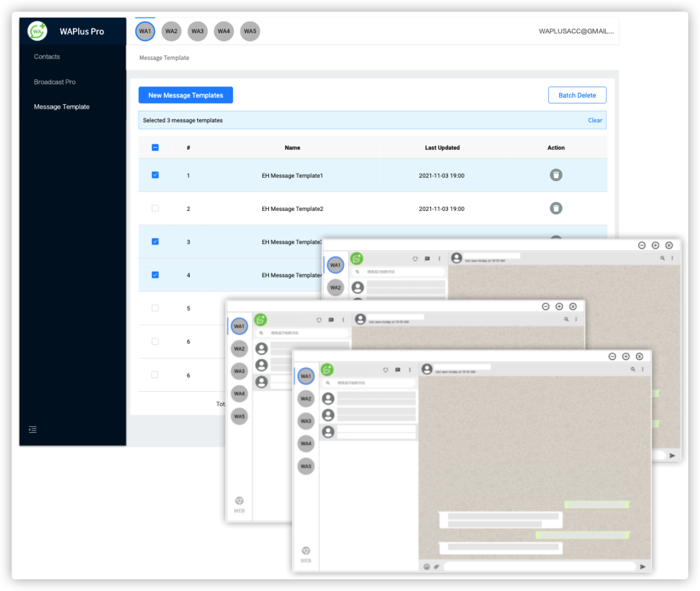Image resolution: width=700 pixels, height=591 pixels.
Task: Open three-dot menu in back chat window sidebar
Action: (x=439, y=258)
